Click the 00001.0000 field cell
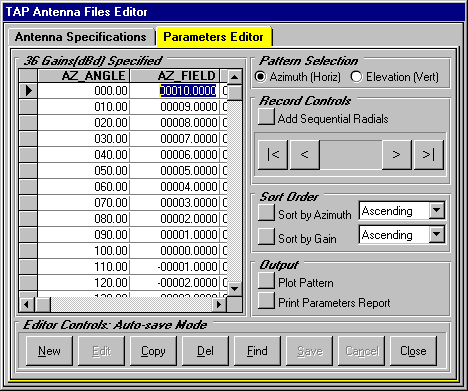468x391 pixels. point(175,235)
